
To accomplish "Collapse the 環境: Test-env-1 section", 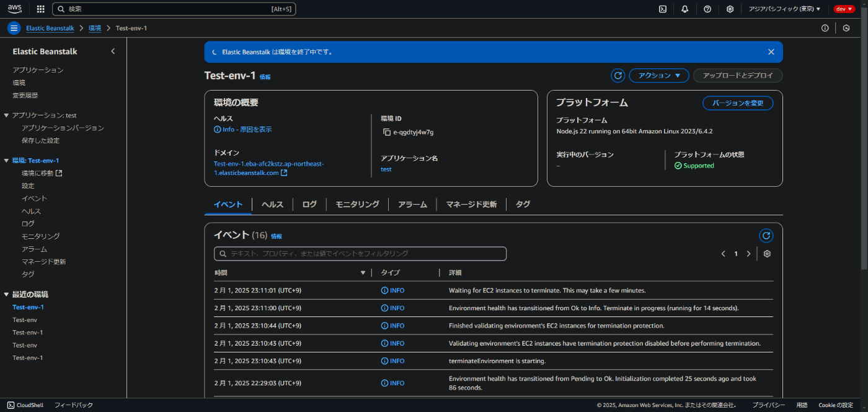I will click(6, 161).
